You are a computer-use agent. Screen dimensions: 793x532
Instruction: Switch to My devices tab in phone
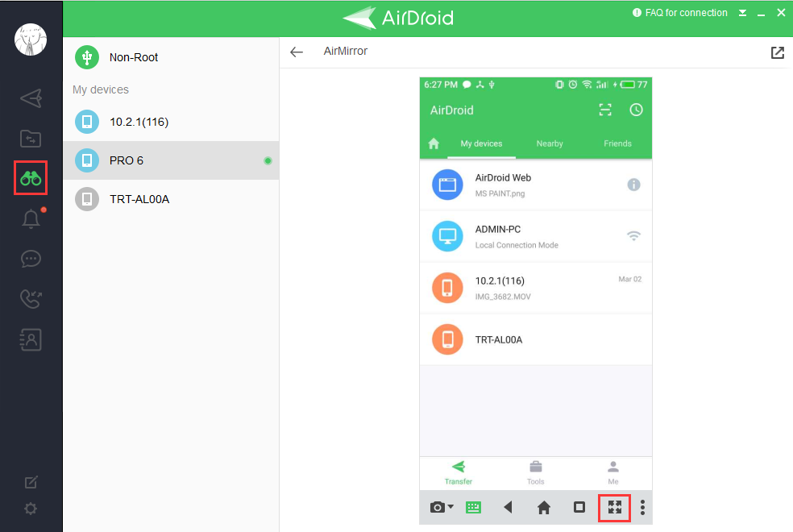481,143
